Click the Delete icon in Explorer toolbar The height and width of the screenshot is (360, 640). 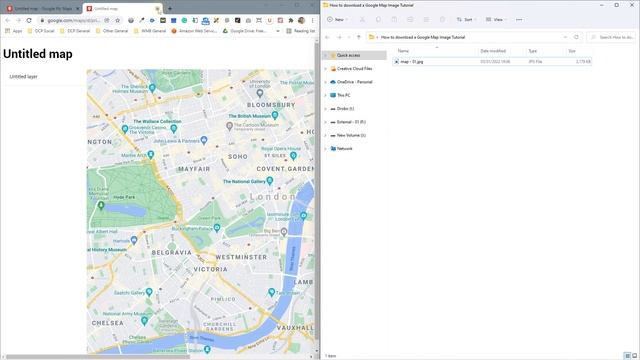[x=442, y=20]
